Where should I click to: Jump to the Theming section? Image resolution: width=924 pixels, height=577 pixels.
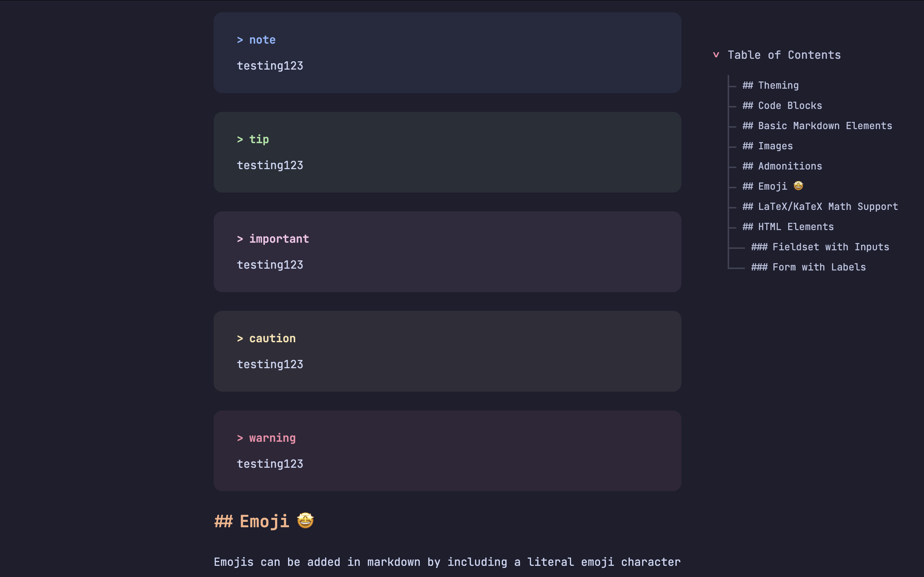771,85
